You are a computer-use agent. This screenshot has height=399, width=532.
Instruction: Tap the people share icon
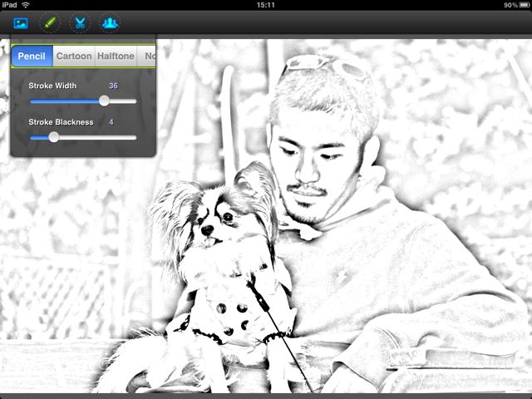(110, 23)
